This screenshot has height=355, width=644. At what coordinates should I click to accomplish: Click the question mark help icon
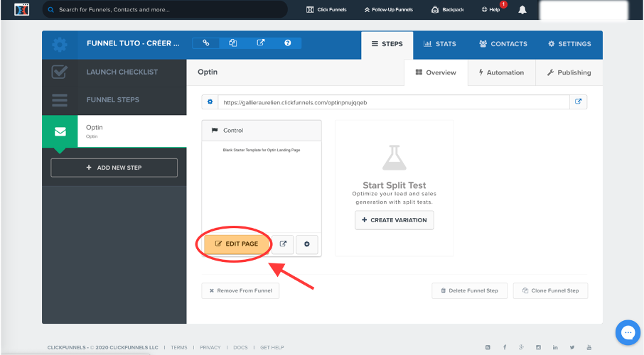click(x=287, y=43)
